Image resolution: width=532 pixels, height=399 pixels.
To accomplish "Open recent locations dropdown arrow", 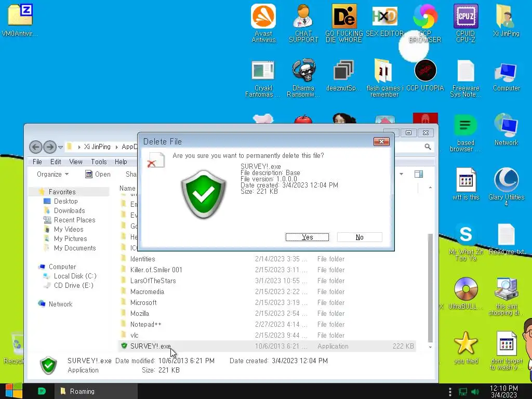I will [x=60, y=147].
